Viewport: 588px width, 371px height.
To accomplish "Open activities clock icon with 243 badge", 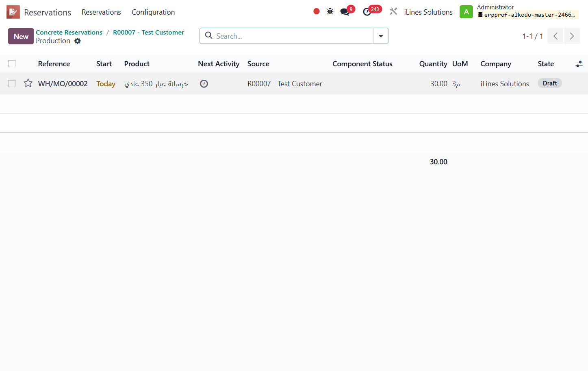I will click(x=367, y=12).
